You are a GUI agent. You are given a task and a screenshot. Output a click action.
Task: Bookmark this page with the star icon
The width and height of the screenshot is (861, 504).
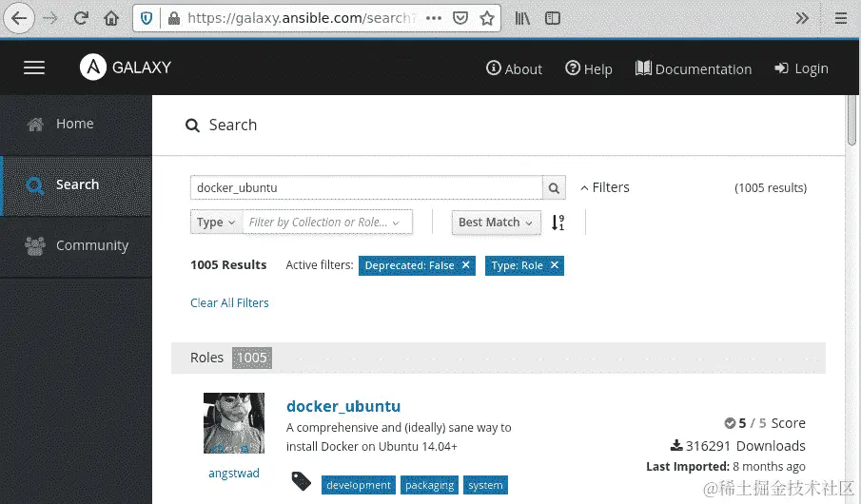[x=487, y=19]
